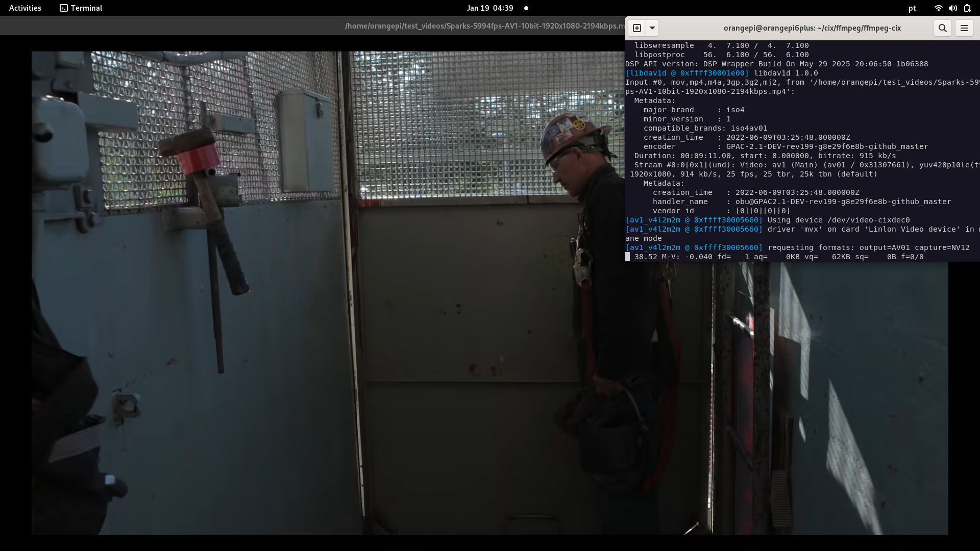
Task: Open the Terminal app menu
Action: pos(86,8)
